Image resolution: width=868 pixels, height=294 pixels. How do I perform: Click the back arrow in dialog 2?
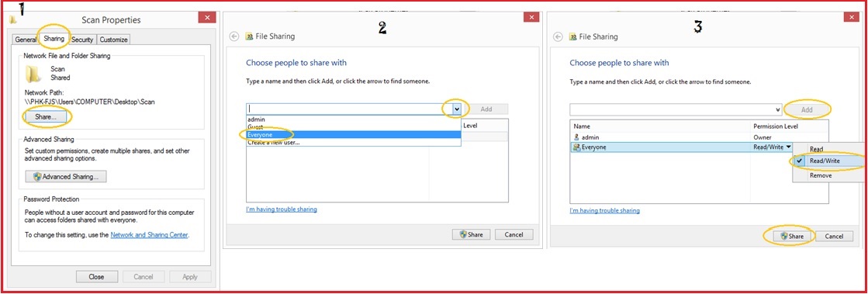[x=234, y=36]
